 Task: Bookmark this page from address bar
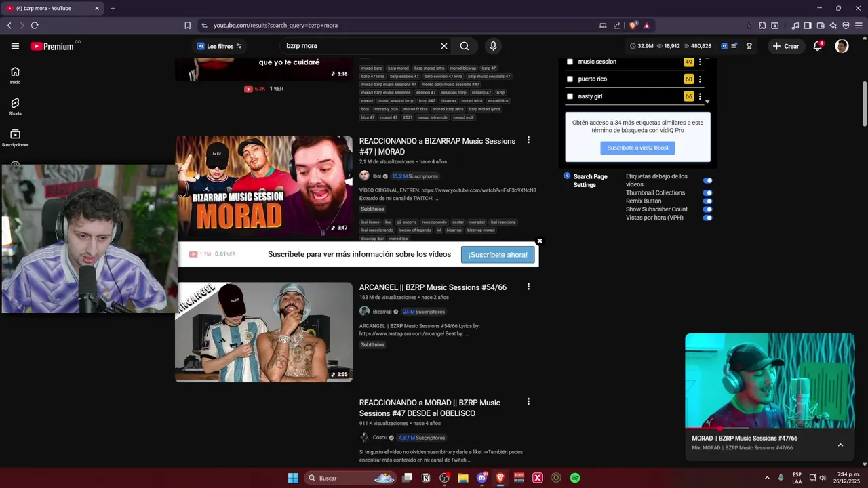[x=188, y=26]
